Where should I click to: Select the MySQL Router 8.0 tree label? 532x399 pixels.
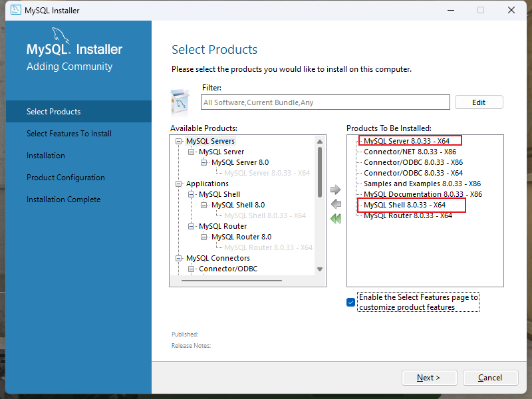[x=241, y=237]
